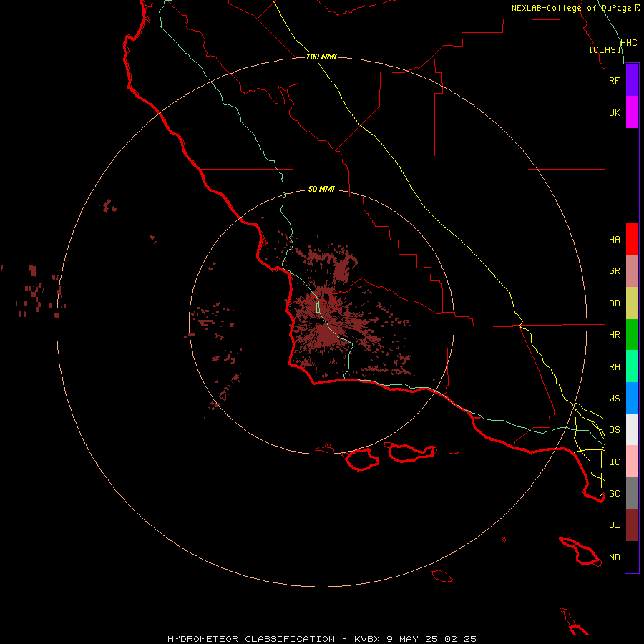This screenshot has width=644, height=644.
Task: Click the WS blue legend swatch
Action: [632, 398]
